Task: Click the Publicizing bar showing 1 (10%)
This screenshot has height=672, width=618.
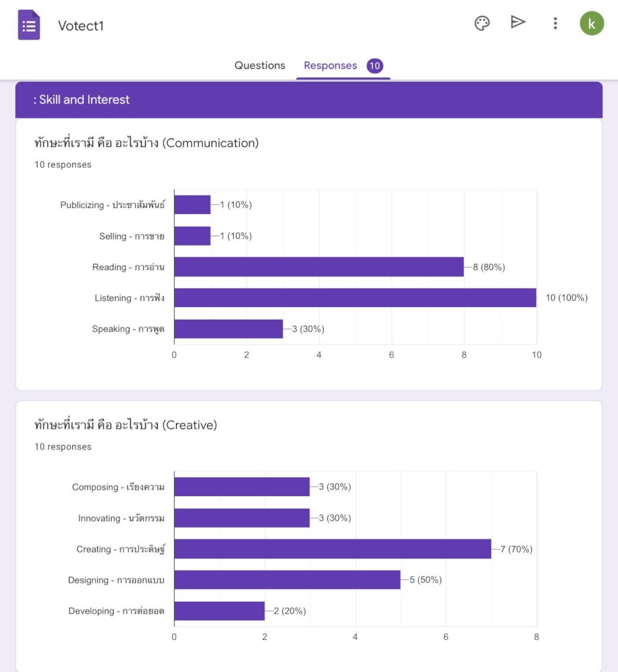Action: (192, 205)
